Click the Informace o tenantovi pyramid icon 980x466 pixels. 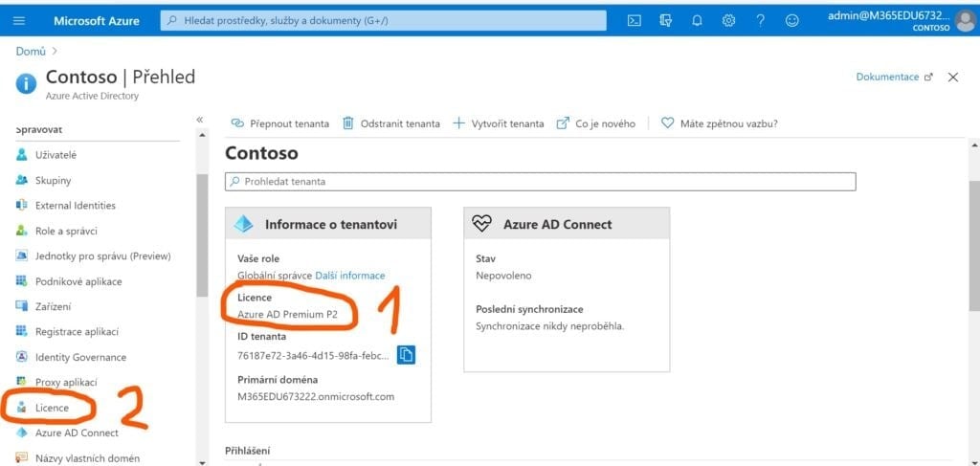[x=243, y=224]
